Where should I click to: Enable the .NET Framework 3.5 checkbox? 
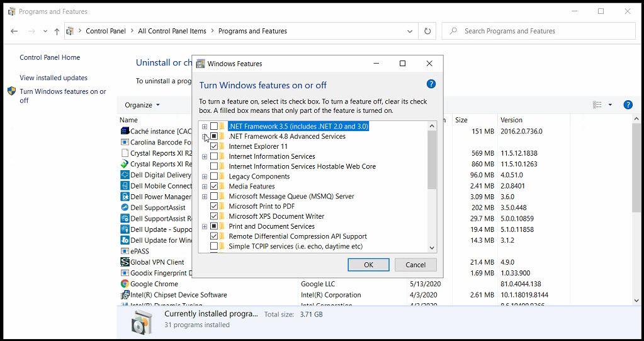point(214,126)
